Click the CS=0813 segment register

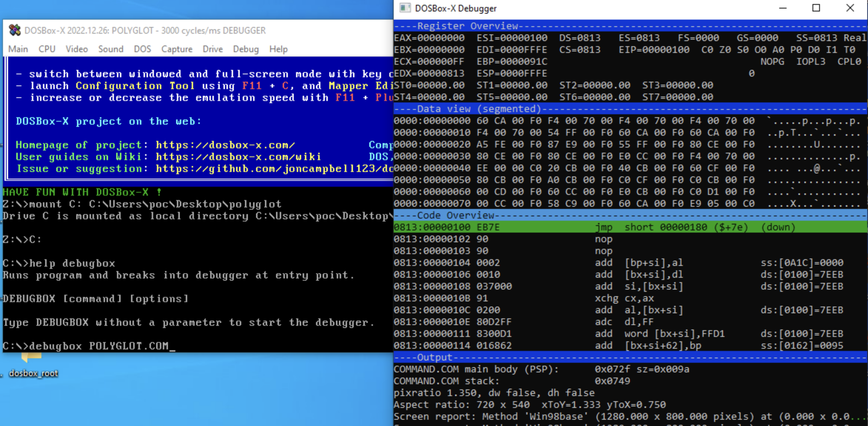[x=580, y=50]
